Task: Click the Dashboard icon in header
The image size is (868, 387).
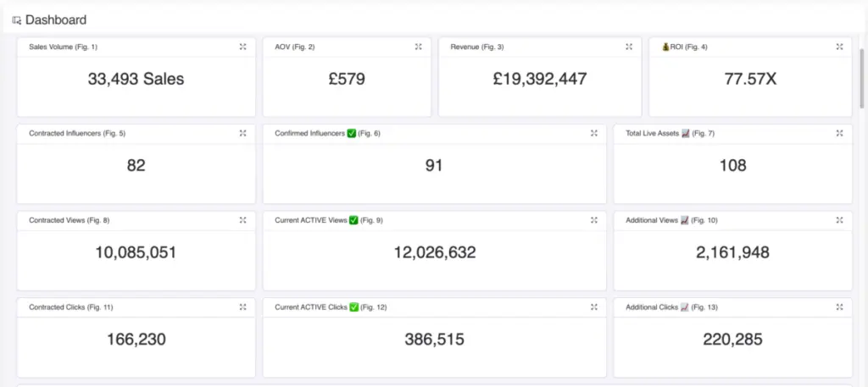Action: coord(17,19)
